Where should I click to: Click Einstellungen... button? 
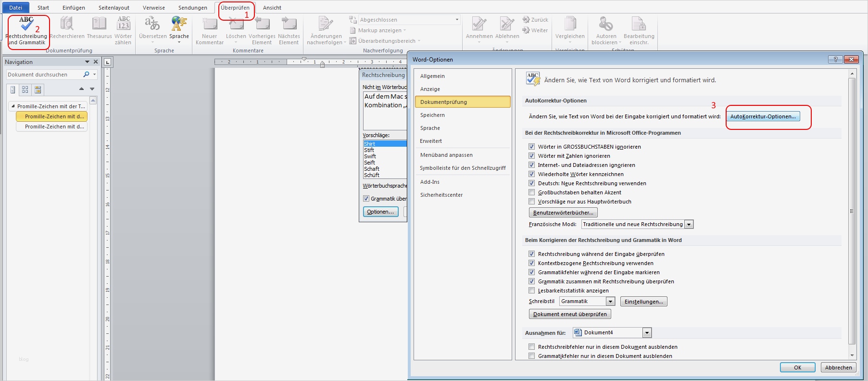pyautogui.click(x=644, y=302)
